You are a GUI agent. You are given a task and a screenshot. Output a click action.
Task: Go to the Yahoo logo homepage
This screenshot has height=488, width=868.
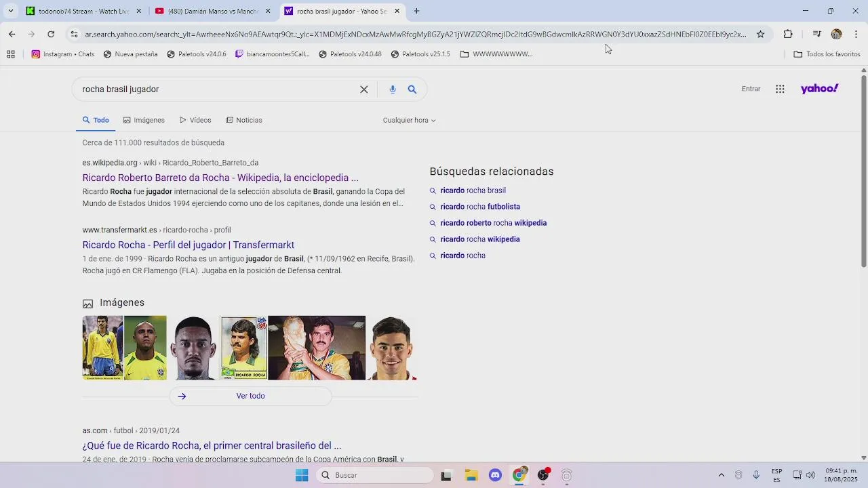(x=819, y=89)
